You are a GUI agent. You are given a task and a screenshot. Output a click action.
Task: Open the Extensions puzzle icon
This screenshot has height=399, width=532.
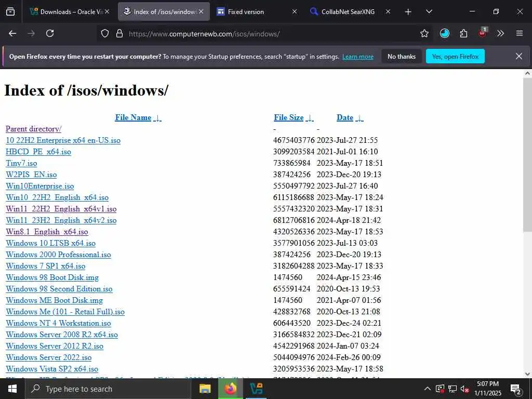(x=463, y=33)
